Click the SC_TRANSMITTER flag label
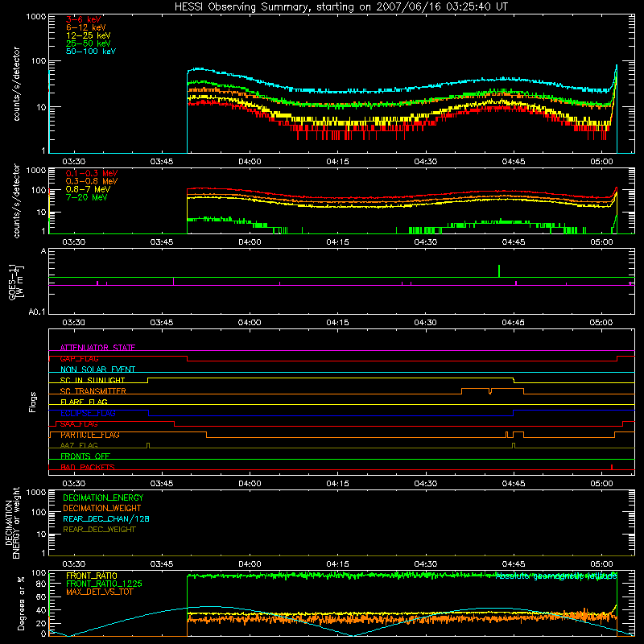 [x=93, y=391]
